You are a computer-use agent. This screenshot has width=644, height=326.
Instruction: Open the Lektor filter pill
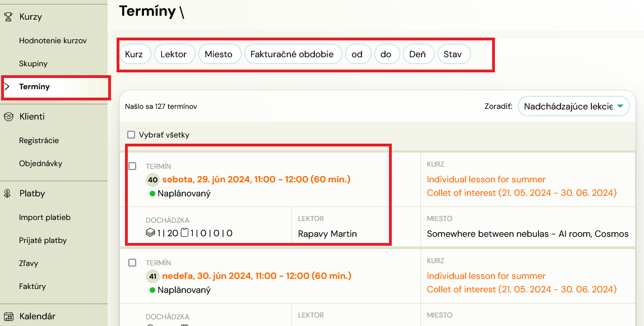(174, 54)
